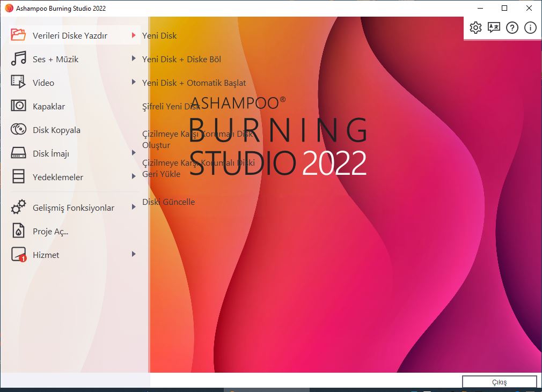Choose Yeni Disk + Otomatik Başlat

[194, 83]
